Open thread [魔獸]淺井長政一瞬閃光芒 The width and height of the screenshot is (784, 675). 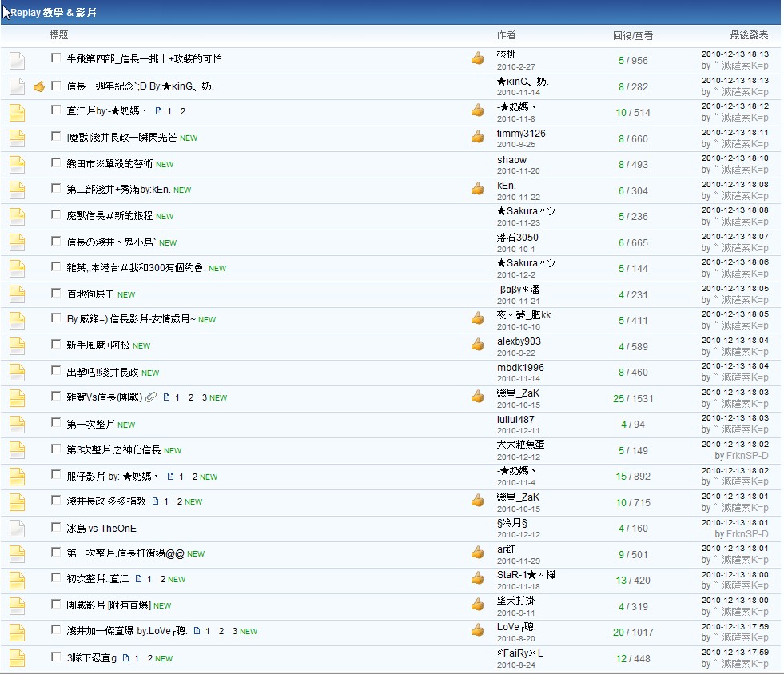pos(121,137)
